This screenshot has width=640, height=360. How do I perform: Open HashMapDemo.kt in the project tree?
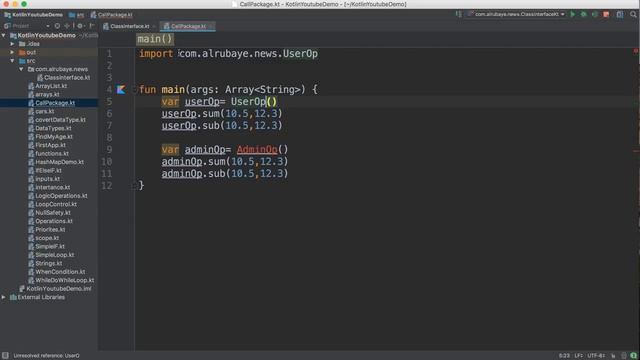(56, 162)
